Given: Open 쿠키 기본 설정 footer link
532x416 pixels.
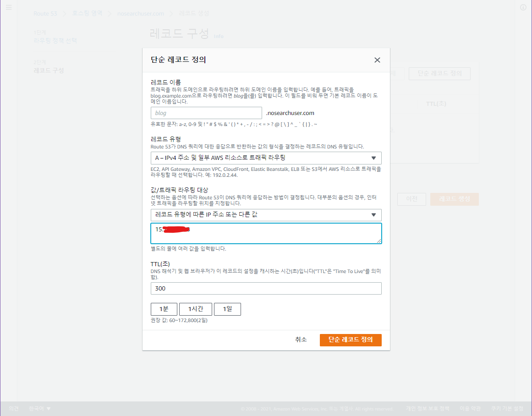Looking at the screenshot, I should click(507, 409).
